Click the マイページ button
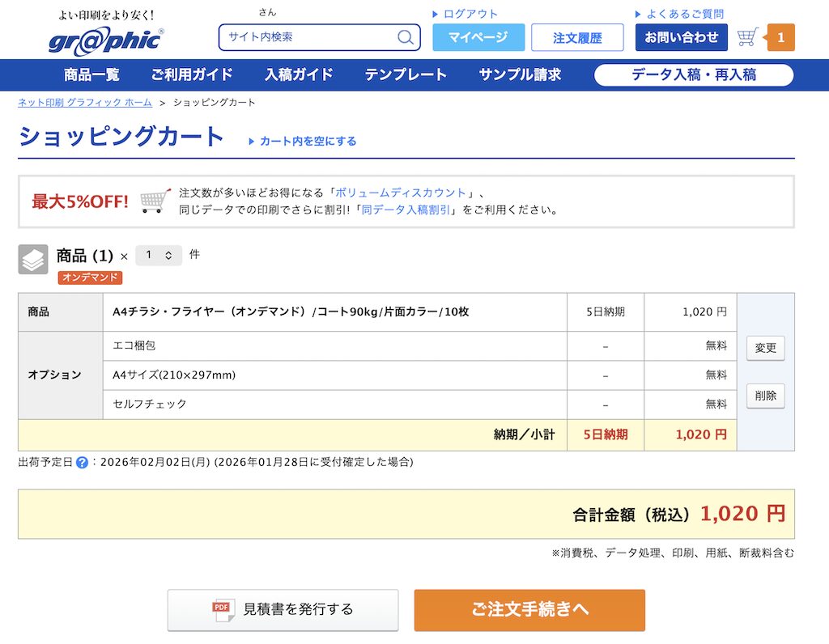This screenshot has height=644, width=829. tap(478, 37)
